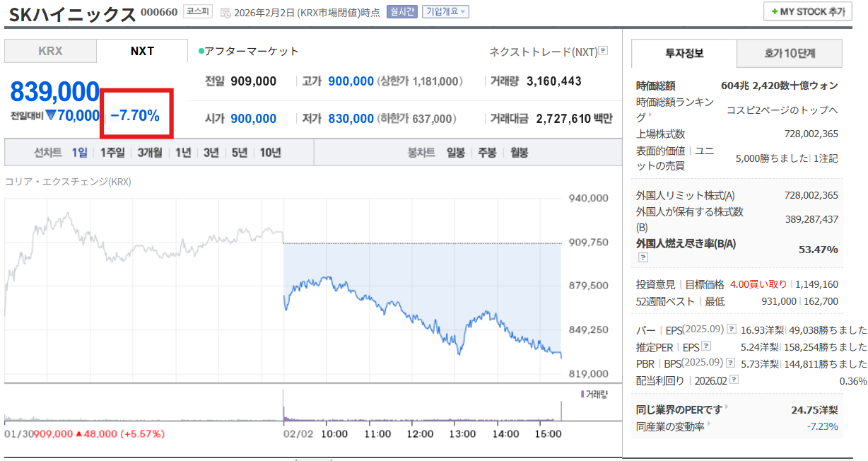This screenshot has height=461, width=868.
Task: Expand the 同じ業界のPER arrow
Action: click(x=726, y=408)
